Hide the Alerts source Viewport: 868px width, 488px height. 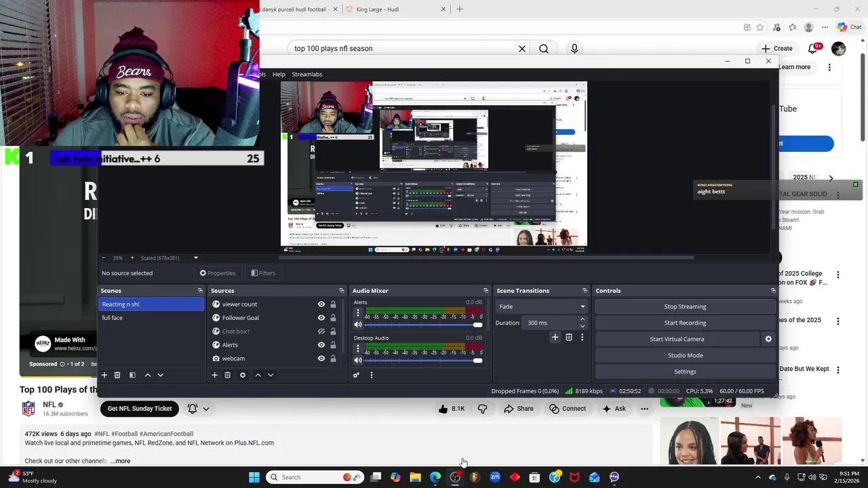coord(321,345)
